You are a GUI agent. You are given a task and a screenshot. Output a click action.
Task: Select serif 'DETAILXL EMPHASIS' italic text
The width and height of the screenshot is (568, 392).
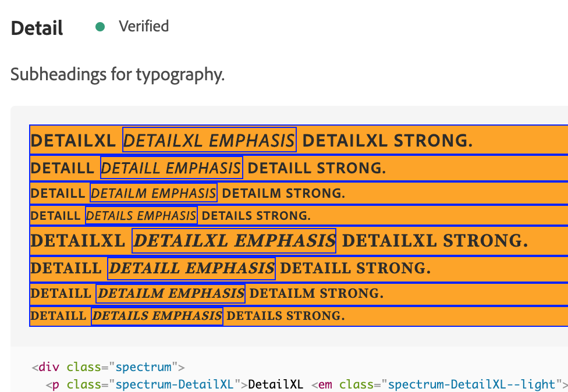pyautogui.click(x=234, y=241)
